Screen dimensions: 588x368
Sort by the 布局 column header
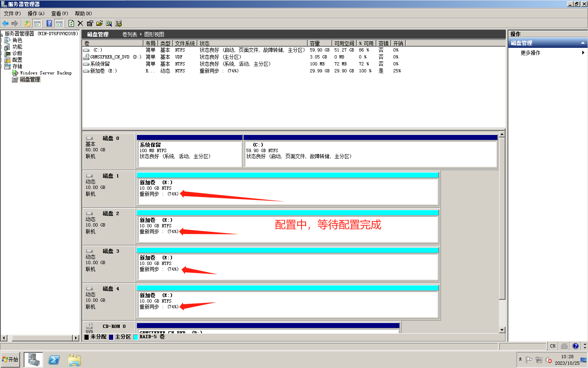150,43
